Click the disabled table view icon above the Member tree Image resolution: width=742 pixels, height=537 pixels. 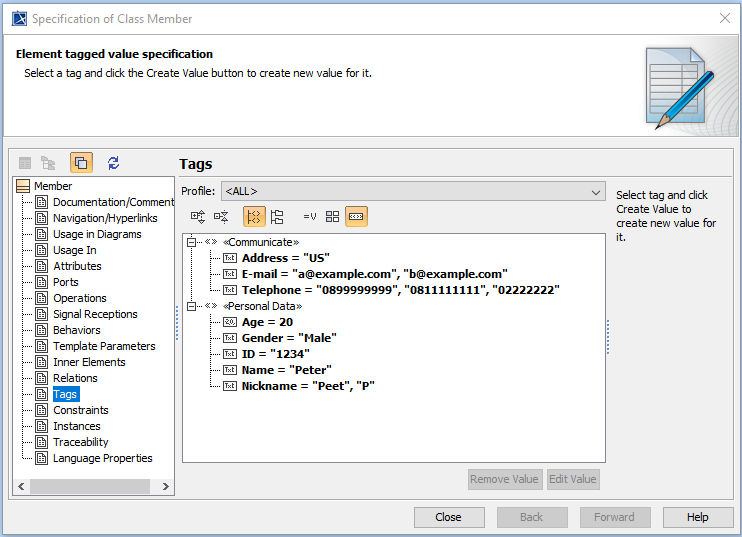(25, 163)
